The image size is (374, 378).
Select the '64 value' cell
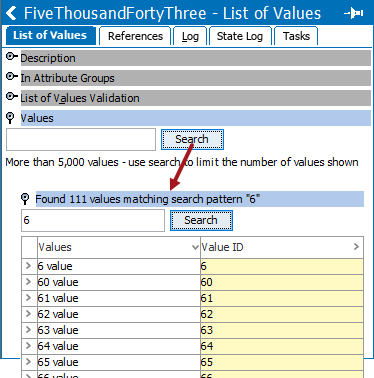pyautogui.click(x=119, y=346)
